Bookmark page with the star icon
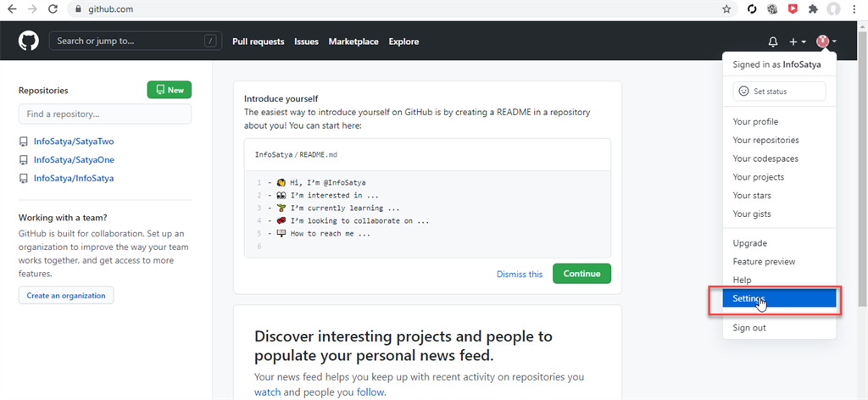The height and width of the screenshot is (400, 868). point(726,9)
